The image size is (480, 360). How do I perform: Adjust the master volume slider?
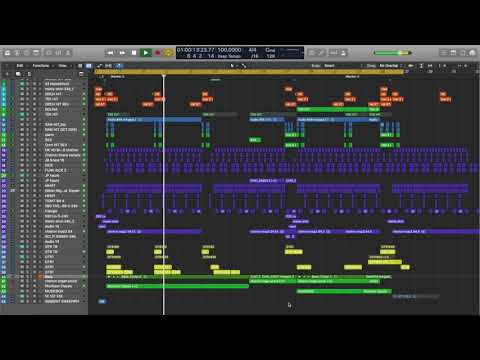tap(392, 53)
